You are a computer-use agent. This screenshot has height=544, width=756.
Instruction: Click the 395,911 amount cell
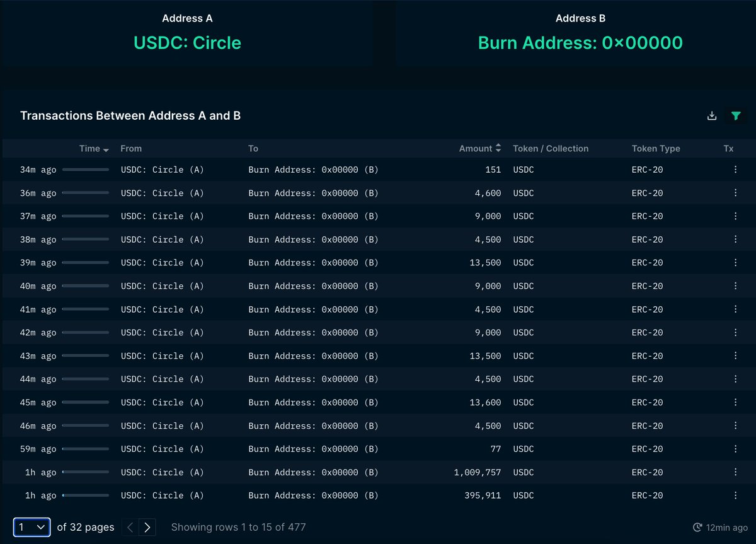click(x=483, y=495)
